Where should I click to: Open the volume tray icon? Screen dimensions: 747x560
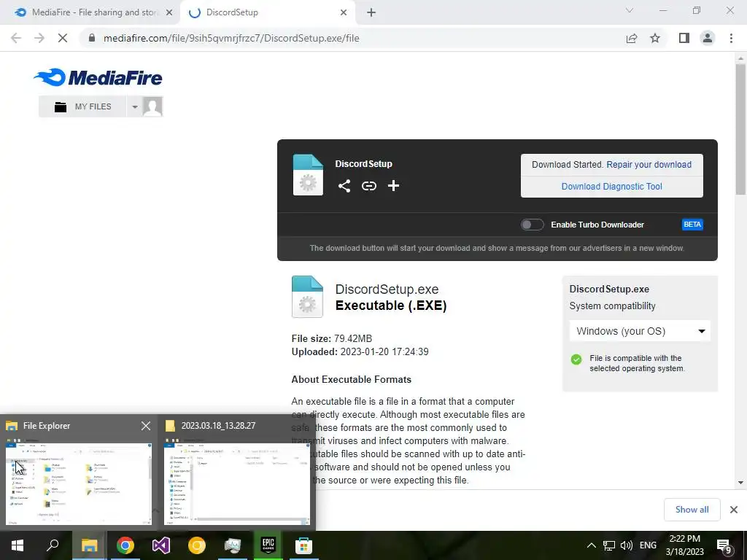click(x=627, y=545)
